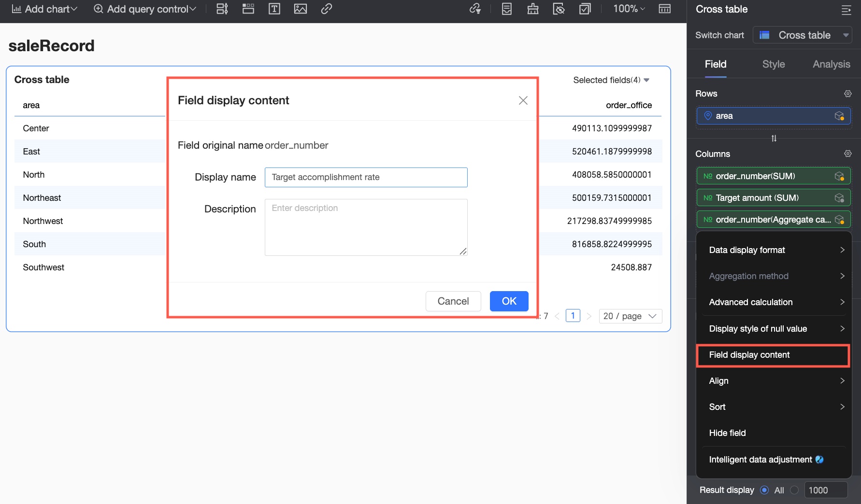Focus the Display name input field
The height and width of the screenshot is (504, 861).
click(x=366, y=177)
